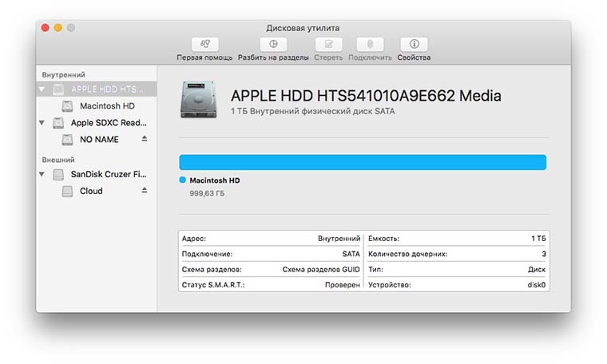Click the subtitle 1 ТБ Внутренний физический диск SATA
607x364 pixels.
point(313,112)
